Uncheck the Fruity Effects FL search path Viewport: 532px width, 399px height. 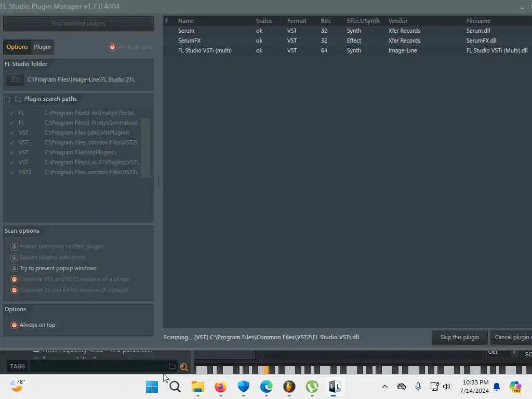coord(12,113)
